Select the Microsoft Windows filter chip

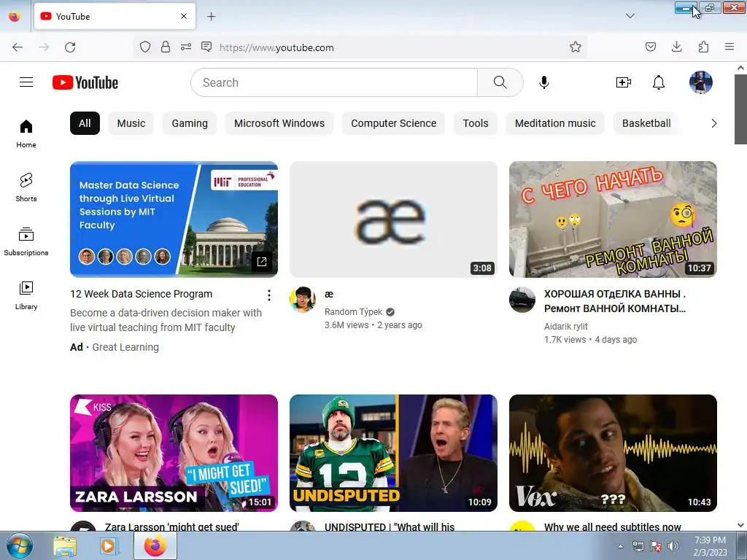point(279,123)
